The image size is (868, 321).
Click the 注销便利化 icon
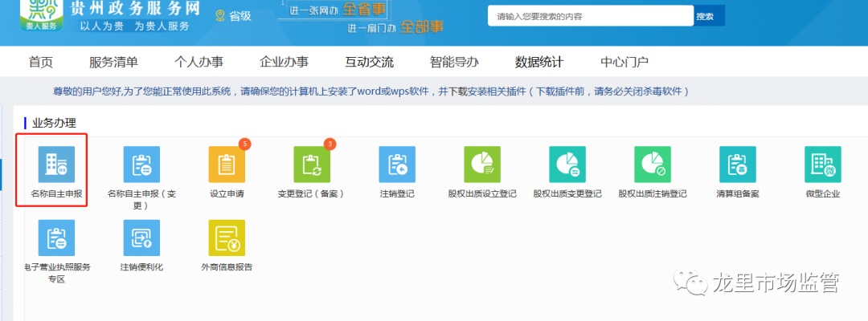[x=141, y=238]
